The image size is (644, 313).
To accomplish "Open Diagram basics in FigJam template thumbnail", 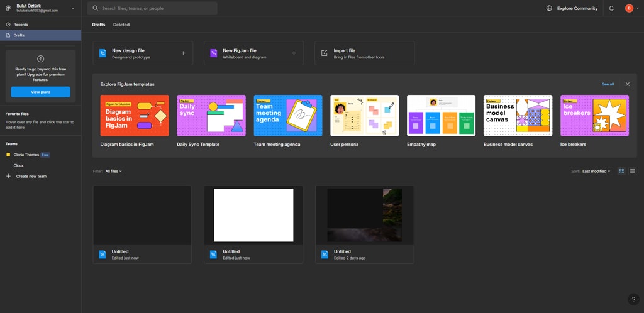I will coord(135,115).
